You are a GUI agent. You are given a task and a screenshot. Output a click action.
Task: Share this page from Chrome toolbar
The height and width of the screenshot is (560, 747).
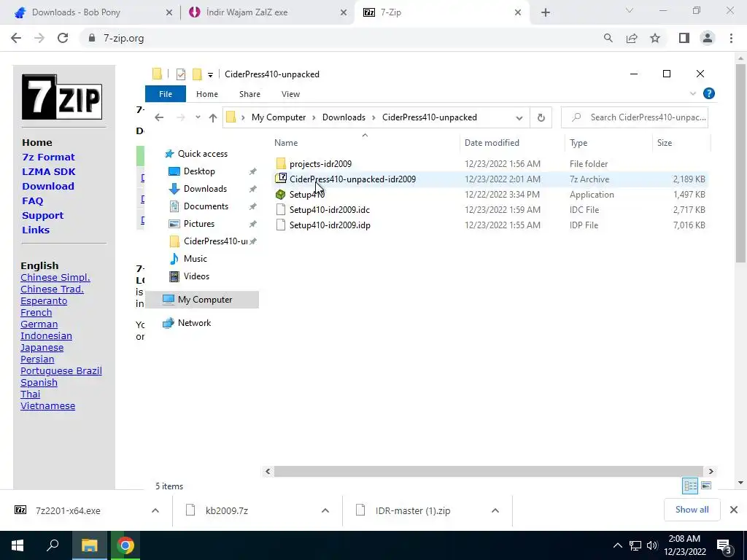(x=632, y=38)
